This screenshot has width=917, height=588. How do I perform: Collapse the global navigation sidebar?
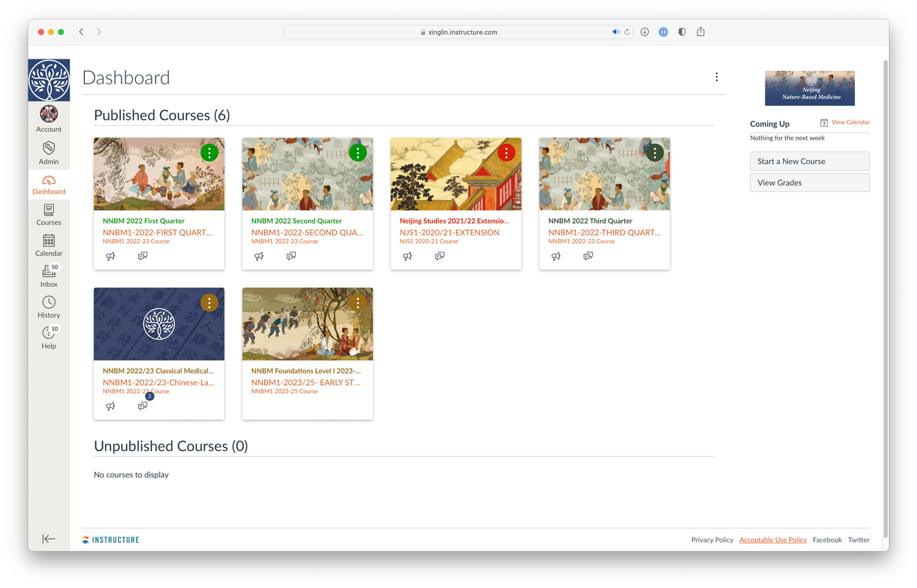pyautogui.click(x=49, y=538)
